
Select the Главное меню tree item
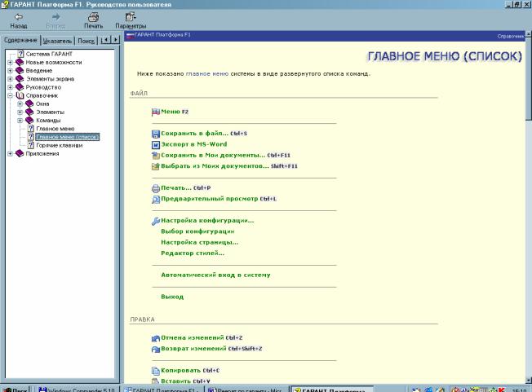click(x=55, y=129)
